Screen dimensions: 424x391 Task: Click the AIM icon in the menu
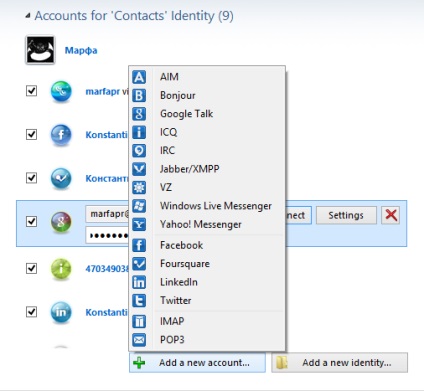click(x=139, y=77)
